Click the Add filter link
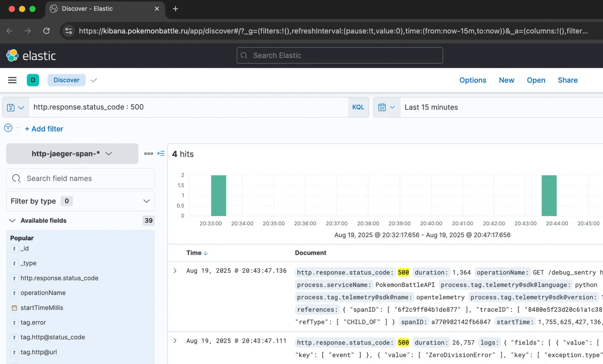 click(44, 129)
